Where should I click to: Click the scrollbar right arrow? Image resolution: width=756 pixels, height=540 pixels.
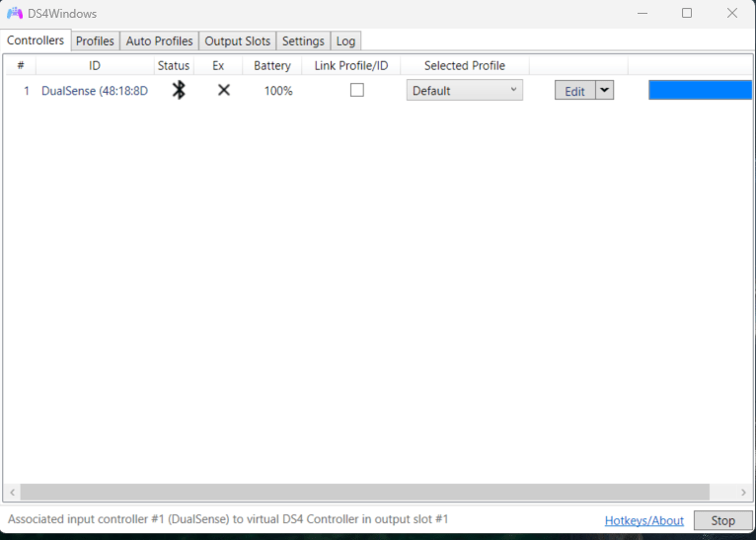[x=743, y=493]
